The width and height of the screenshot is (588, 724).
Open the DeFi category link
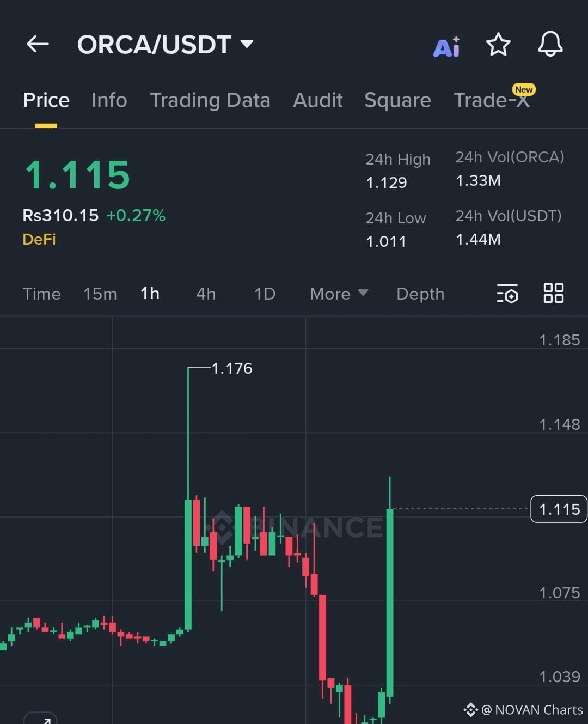point(39,239)
